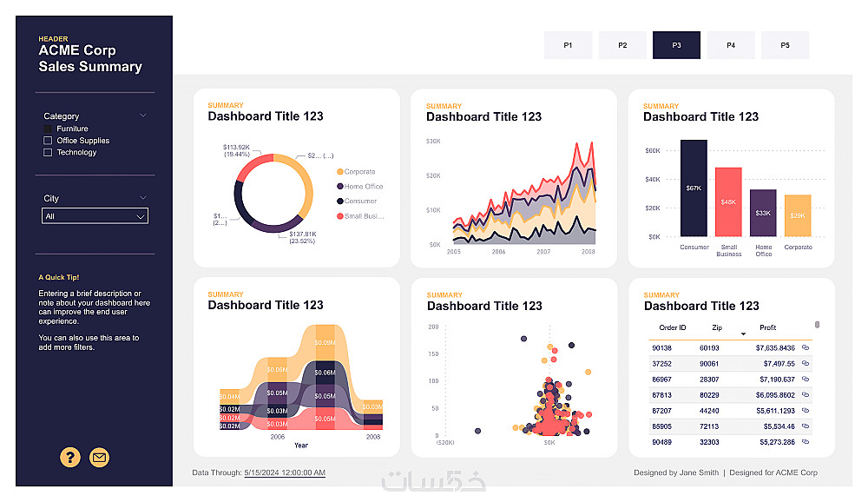Screen dimensions: 868x502
Task: Select profit cell $5,534.46
Action: [x=779, y=426]
